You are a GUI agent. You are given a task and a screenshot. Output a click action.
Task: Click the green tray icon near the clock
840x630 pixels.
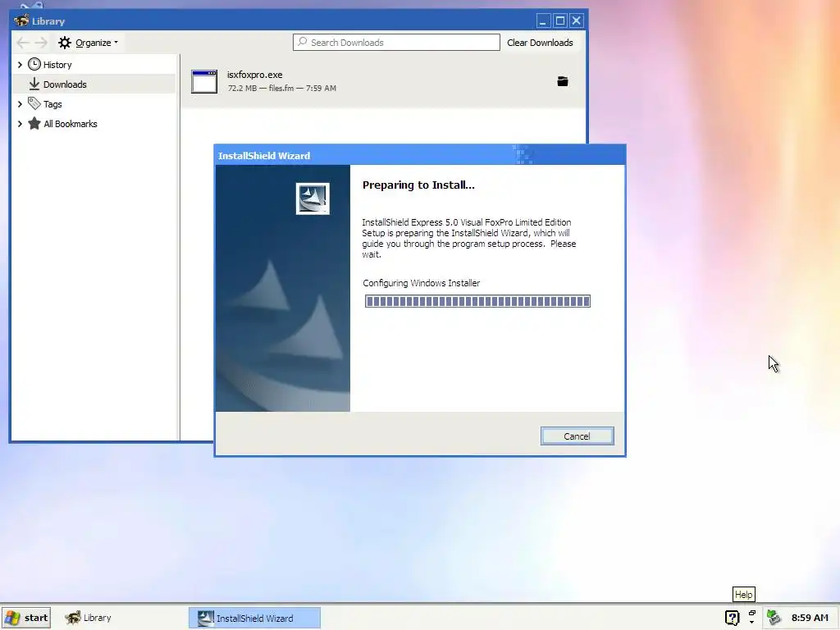click(x=774, y=618)
